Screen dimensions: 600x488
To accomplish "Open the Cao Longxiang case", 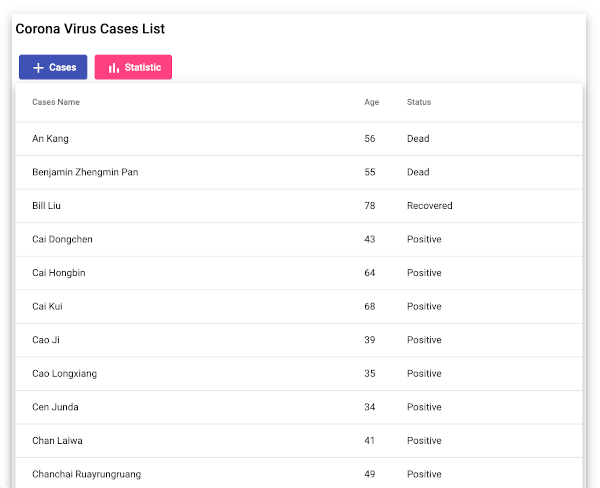I will coord(299,374).
